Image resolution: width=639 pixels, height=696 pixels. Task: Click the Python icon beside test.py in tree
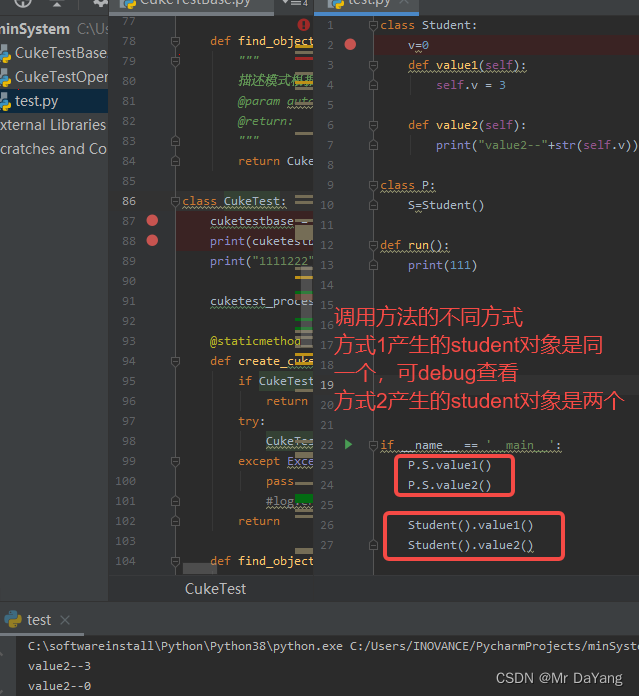pyautogui.click(x=5, y=101)
